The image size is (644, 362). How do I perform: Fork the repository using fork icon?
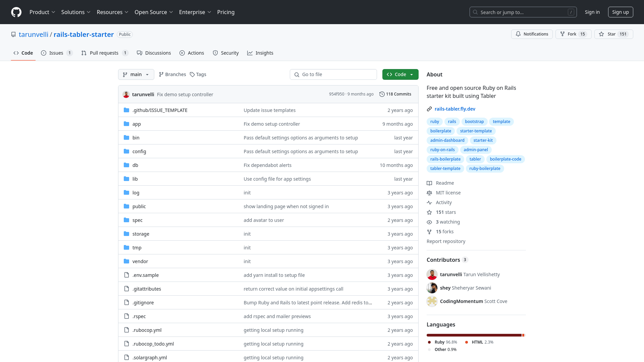pyautogui.click(x=562, y=34)
